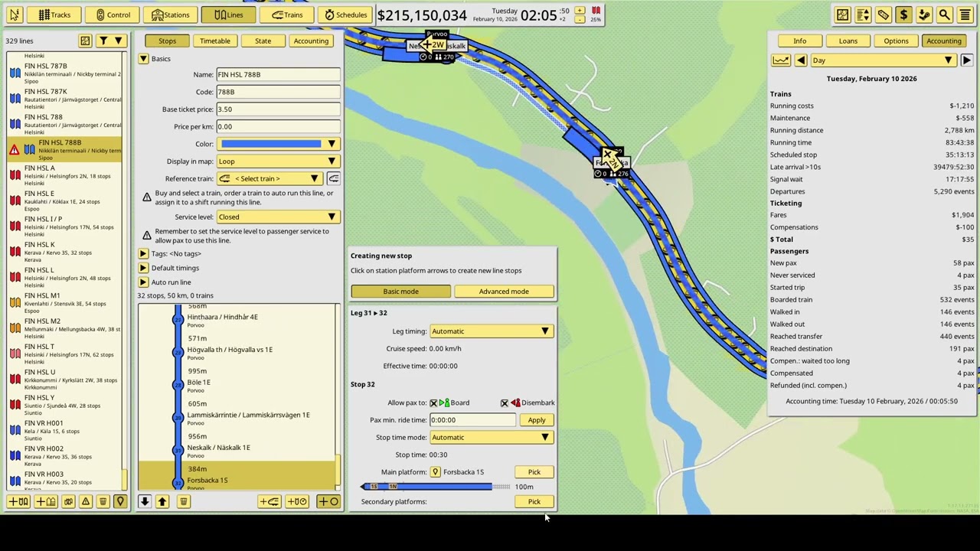The width and height of the screenshot is (980, 551).
Task: Open the lines filter dropdown
Action: [110, 41]
